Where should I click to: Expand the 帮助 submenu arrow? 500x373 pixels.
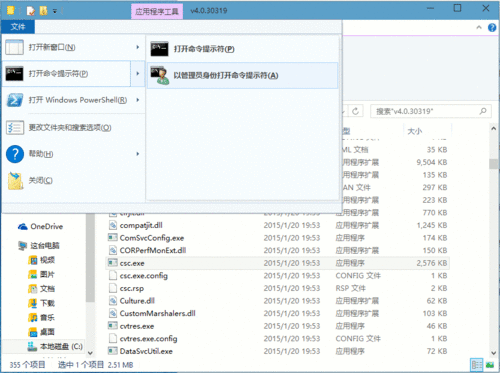click(138, 154)
